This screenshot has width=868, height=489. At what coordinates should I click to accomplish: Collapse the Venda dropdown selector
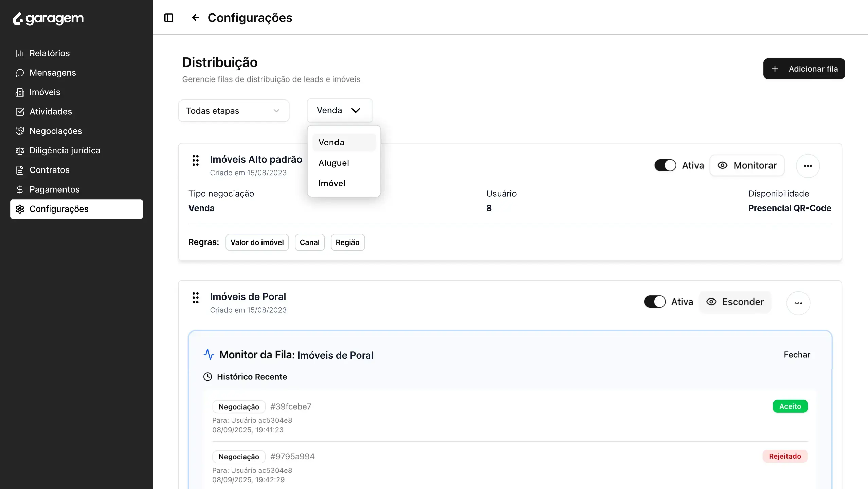pos(339,110)
